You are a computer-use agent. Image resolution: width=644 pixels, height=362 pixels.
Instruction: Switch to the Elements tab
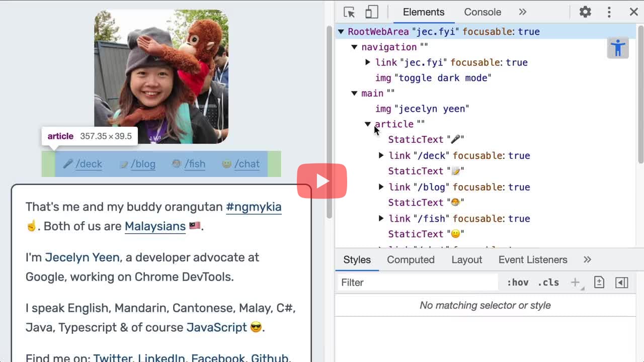click(x=424, y=12)
